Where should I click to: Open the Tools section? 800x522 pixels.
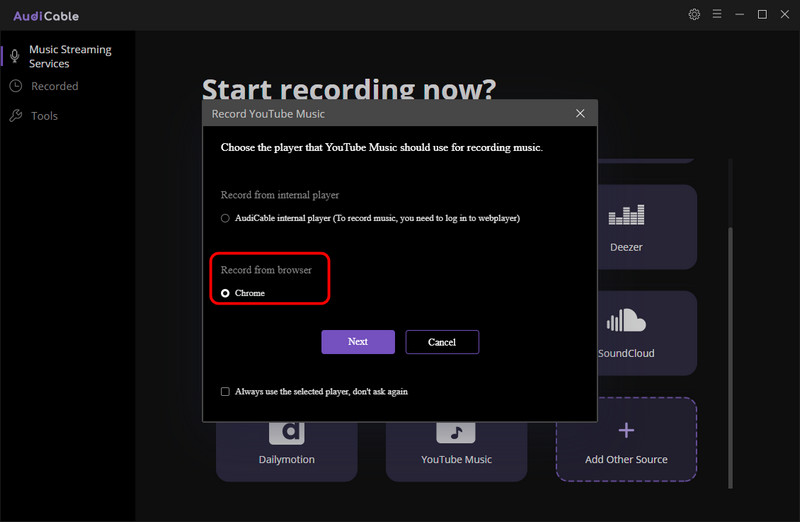[x=44, y=116]
